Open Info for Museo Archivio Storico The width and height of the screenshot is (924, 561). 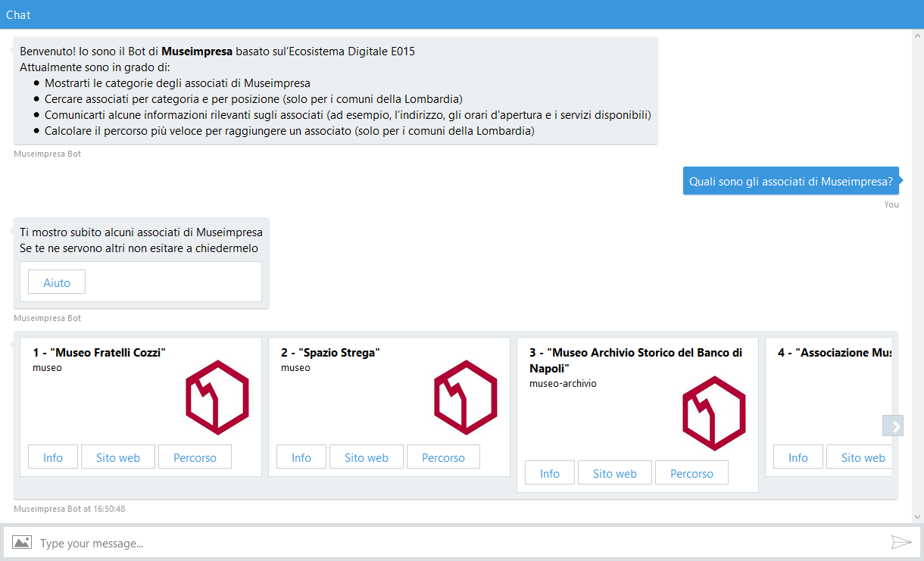pos(550,473)
